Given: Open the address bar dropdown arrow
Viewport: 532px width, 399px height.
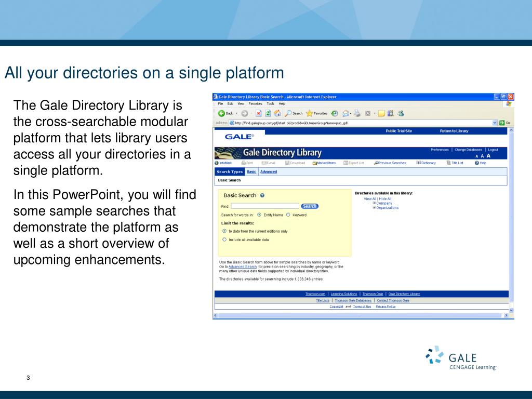Looking at the screenshot, I should (495, 123).
